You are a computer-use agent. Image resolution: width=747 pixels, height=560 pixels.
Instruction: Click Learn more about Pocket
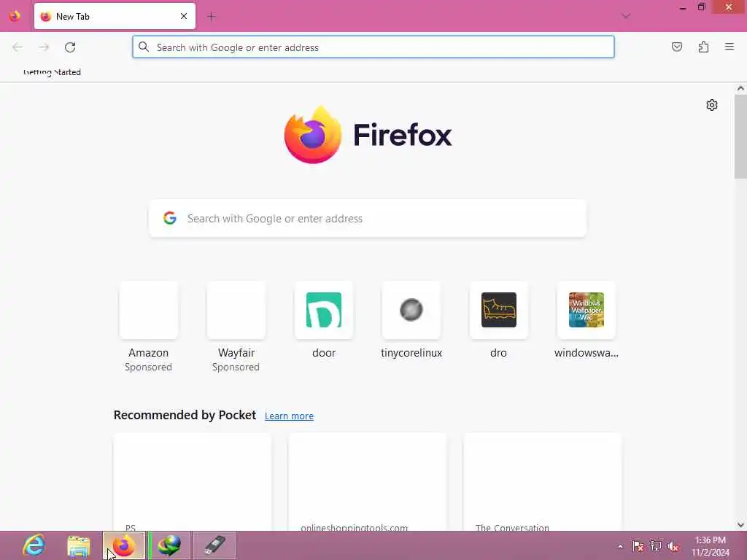[289, 416]
